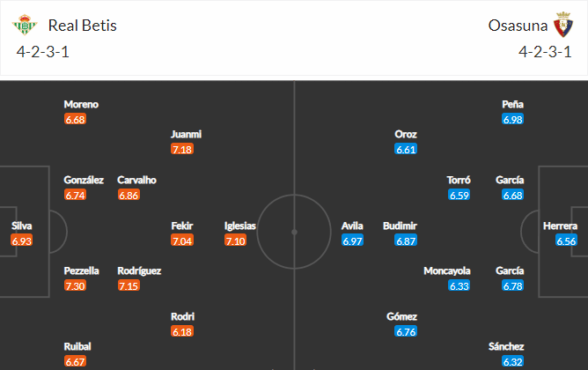This screenshot has height=370, width=588.
Task: Click Avila's 6.97 rating badge
Action: (352, 240)
